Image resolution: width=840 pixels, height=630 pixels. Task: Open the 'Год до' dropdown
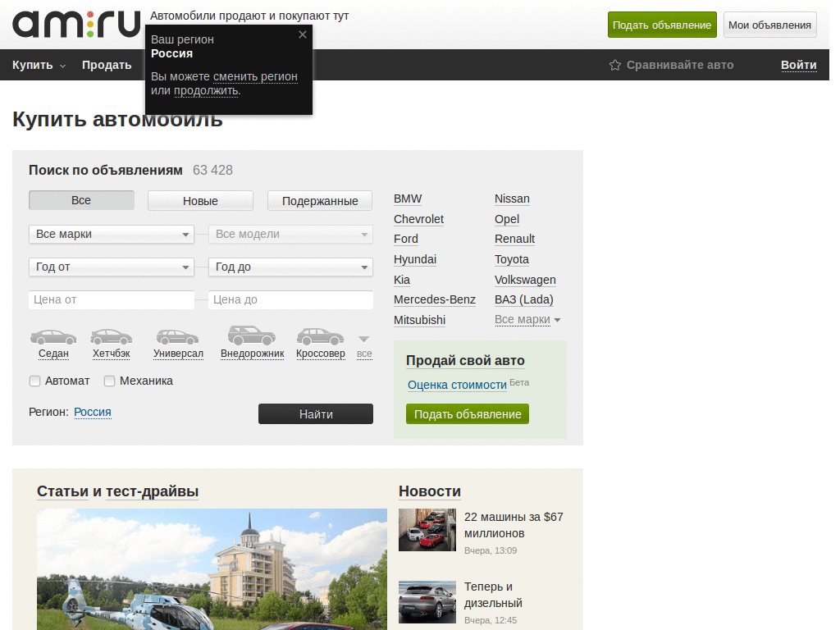click(x=290, y=267)
